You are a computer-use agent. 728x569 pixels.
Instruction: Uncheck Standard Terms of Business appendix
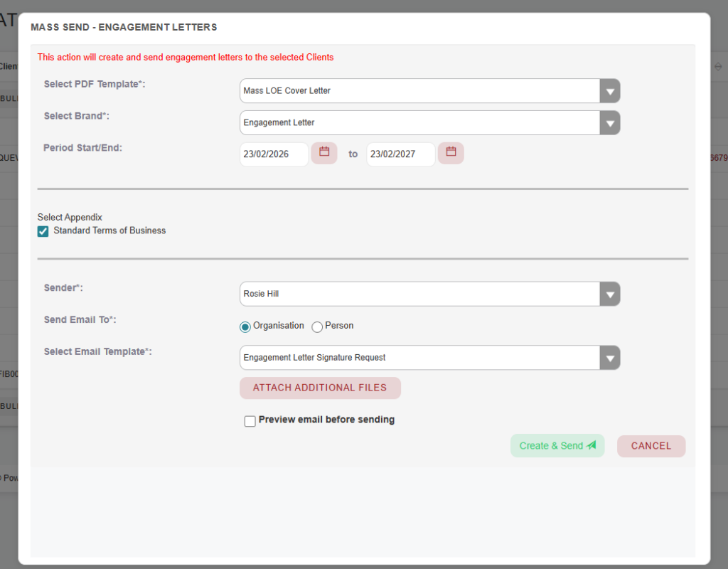pos(43,231)
